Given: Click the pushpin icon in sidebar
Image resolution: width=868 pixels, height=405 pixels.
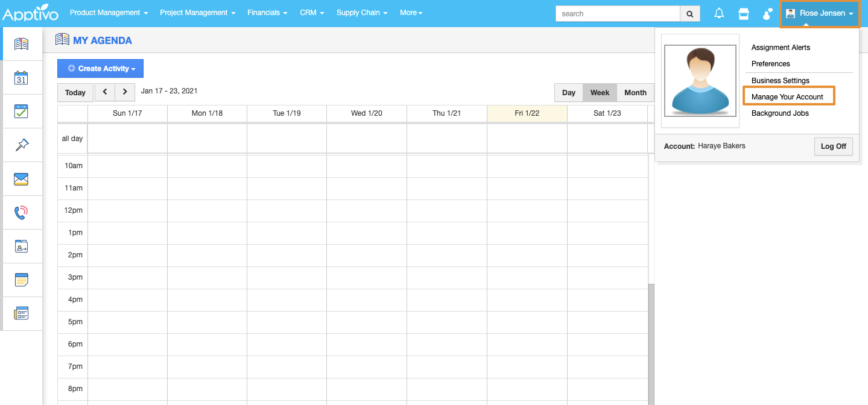Looking at the screenshot, I should point(21,145).
